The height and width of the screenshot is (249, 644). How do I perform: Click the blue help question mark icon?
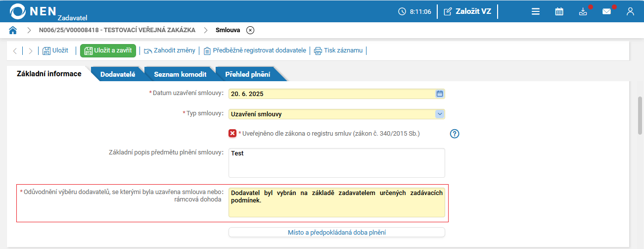(455, 134)
